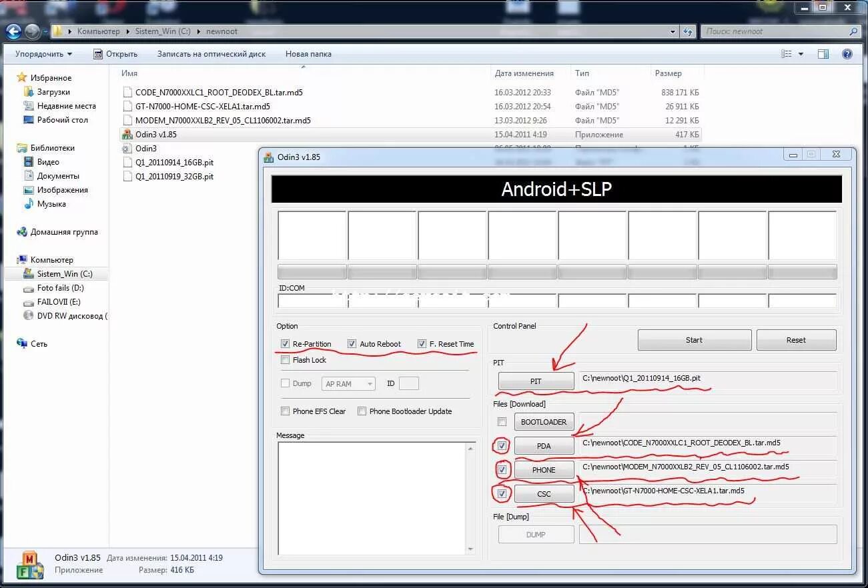Go back in Explorer navigation
The height and width of the screenshot is (588, 868).
(x=13, y=31)
